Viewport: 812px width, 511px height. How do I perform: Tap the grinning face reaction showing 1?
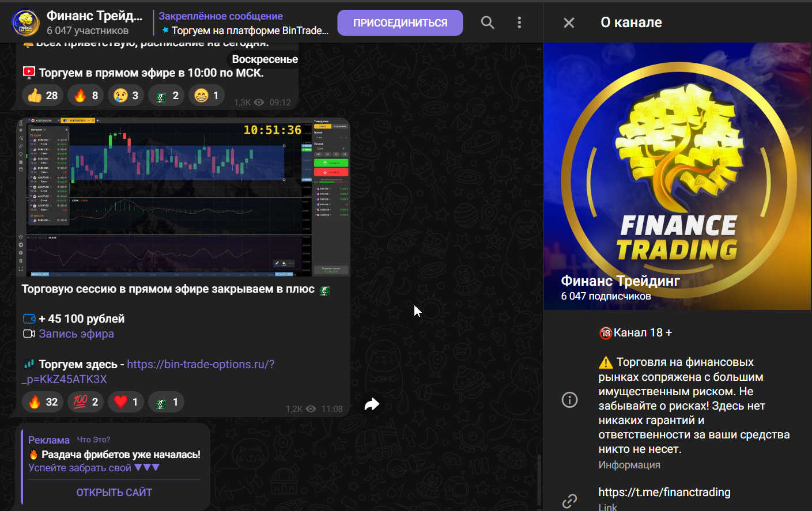(x=206, y=95)
